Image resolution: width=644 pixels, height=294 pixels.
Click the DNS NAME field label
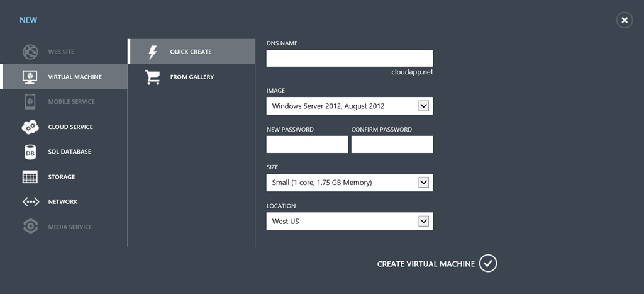coord(282,43)
